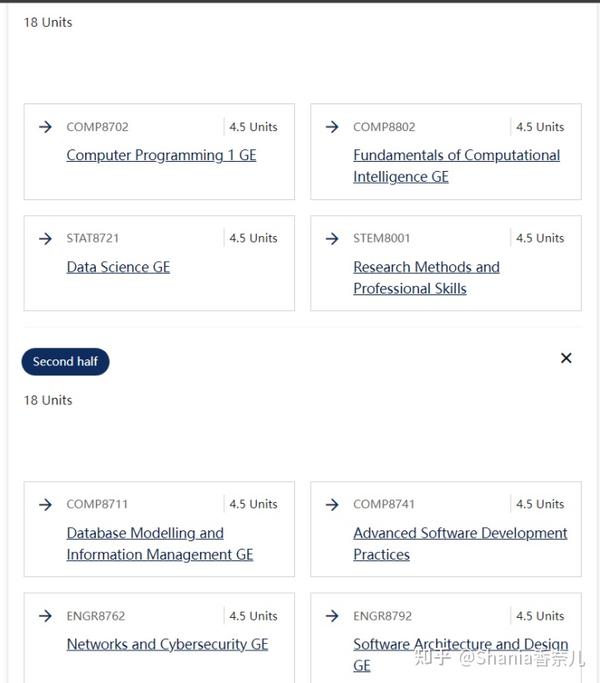This screenshot has height=683, width=600.
Task: Click the arrow icon beside STAT8721
Action: pos(45,238)
